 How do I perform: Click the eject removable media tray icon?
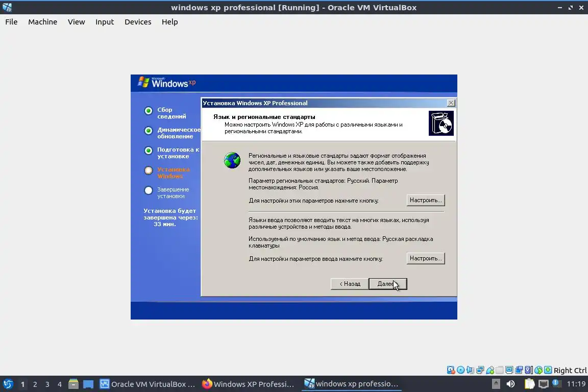(496, 384)
